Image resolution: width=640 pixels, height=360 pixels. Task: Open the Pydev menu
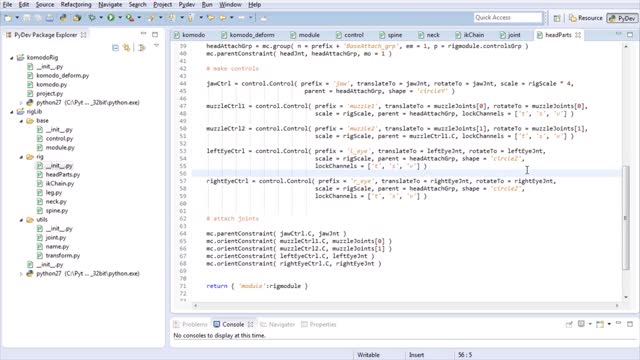pyautogui.click(x=187, y=5)
